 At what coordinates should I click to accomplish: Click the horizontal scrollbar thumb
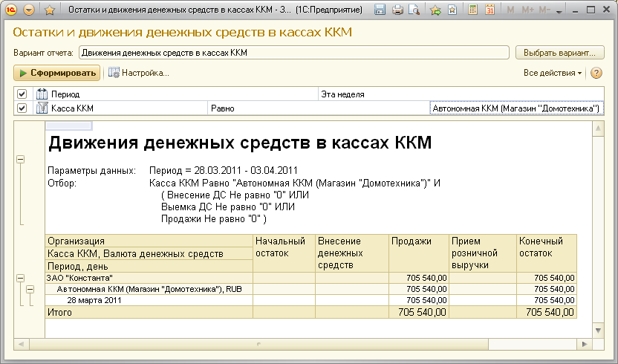[258, 344]
